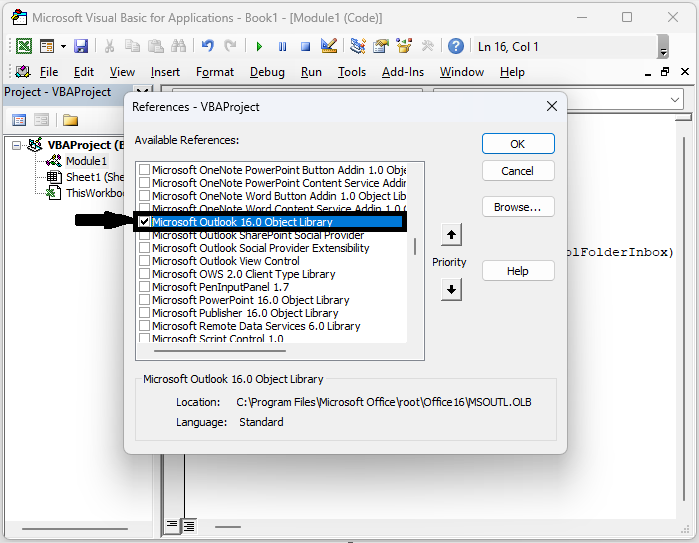The image size is (699, 543).
Task: Toggle Folders icon in Project pane
Action: pyautogui.click(x=70, y=120)
